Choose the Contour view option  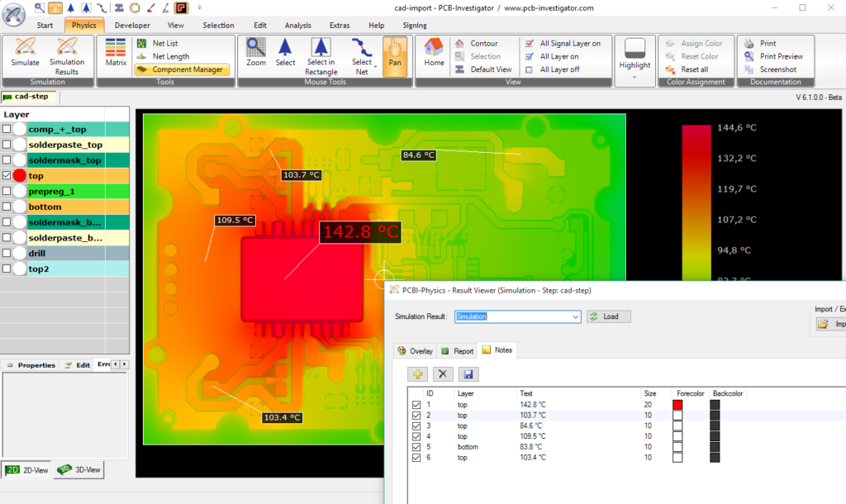coord(477,43)
